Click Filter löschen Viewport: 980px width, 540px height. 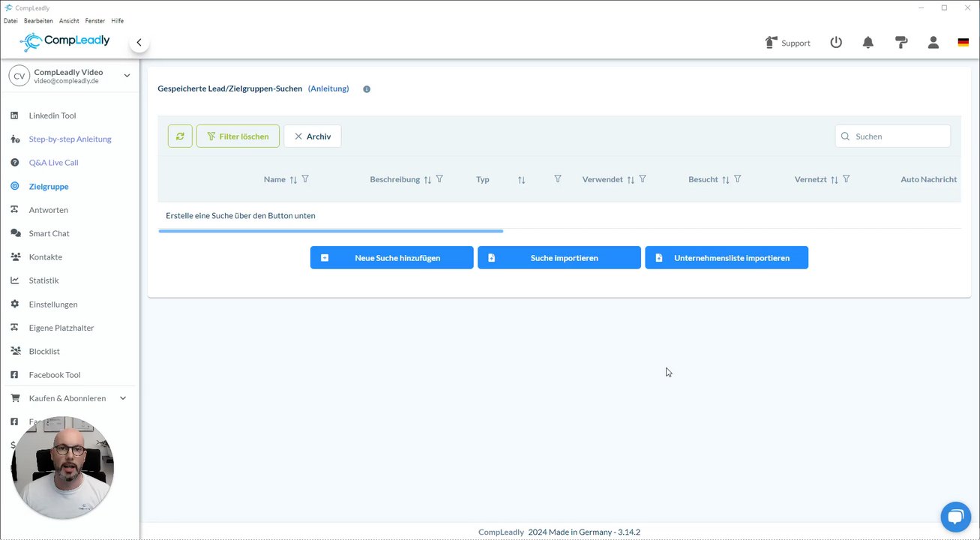point(238,136)
